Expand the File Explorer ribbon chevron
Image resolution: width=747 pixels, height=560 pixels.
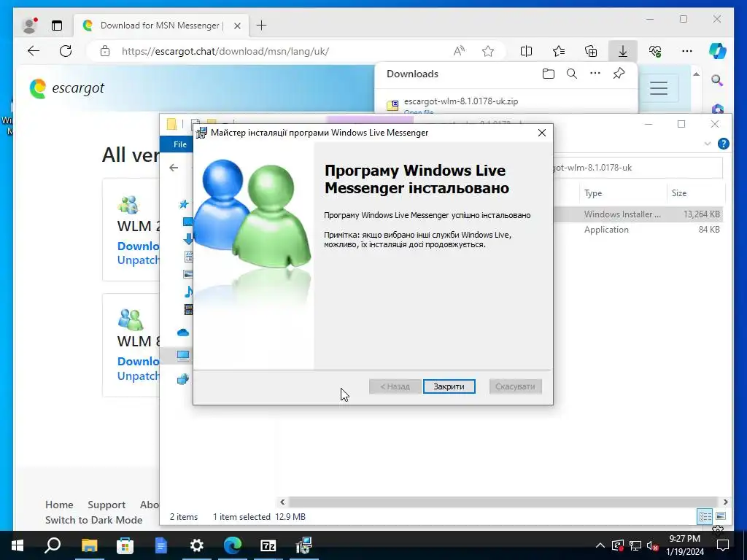pos(708,144)
